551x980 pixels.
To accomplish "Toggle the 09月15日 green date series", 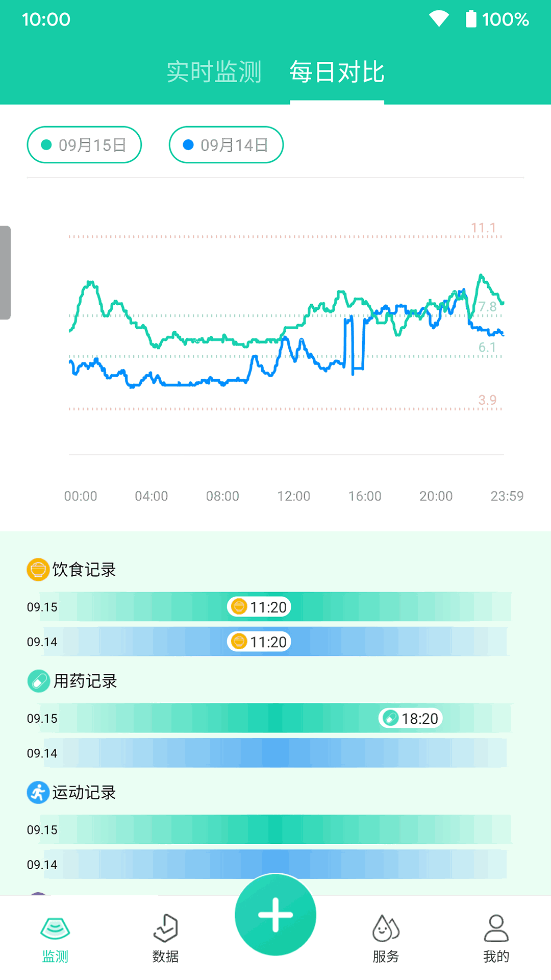I will 84,145.
